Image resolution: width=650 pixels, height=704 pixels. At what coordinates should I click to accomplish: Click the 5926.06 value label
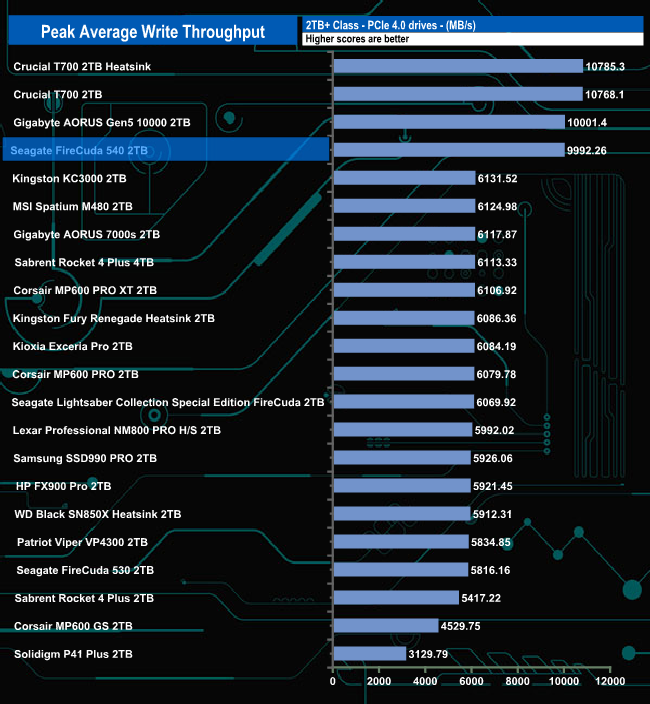pyautogui.click(x=492, y=458)
